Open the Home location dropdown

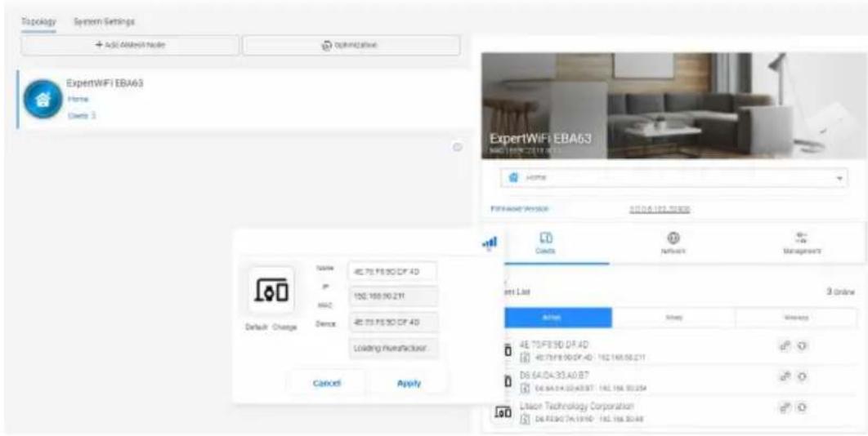(x=673, y=178)
